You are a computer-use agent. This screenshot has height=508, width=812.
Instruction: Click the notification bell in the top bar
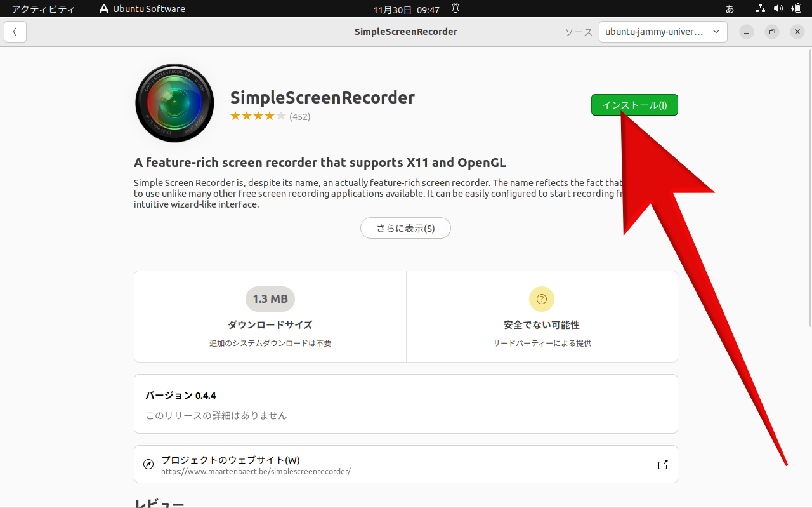(x=454, y=8)
